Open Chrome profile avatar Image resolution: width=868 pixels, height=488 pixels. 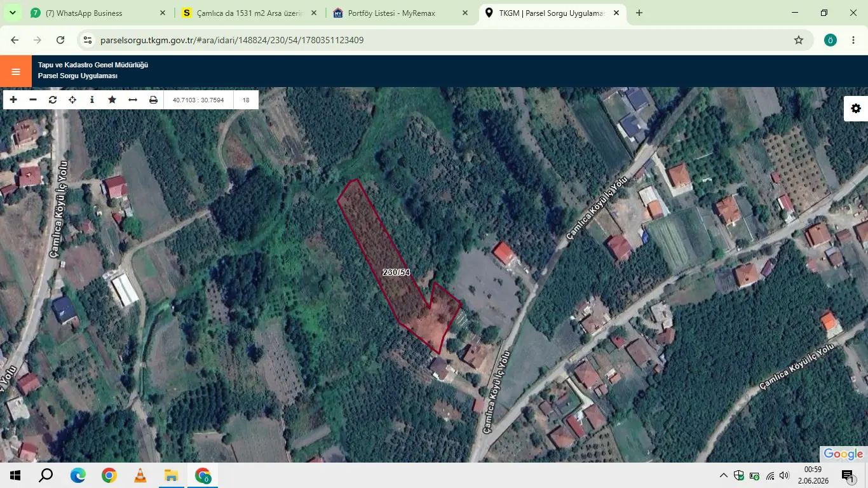pyautogui.click(x=831, y=40)
